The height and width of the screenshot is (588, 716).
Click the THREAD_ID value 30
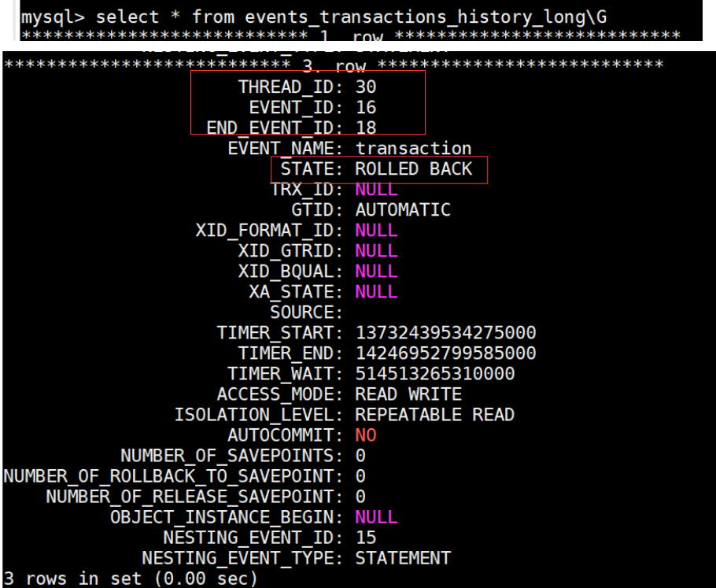click(368, 87)
